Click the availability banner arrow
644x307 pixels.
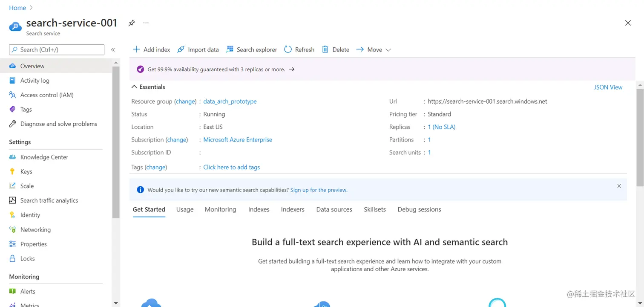(x=292, y=69)
